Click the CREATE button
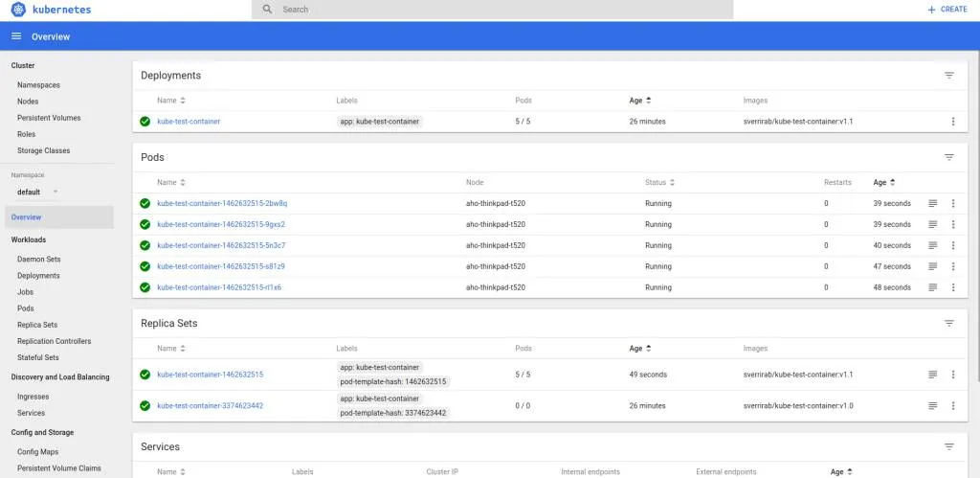 (947, 9)
